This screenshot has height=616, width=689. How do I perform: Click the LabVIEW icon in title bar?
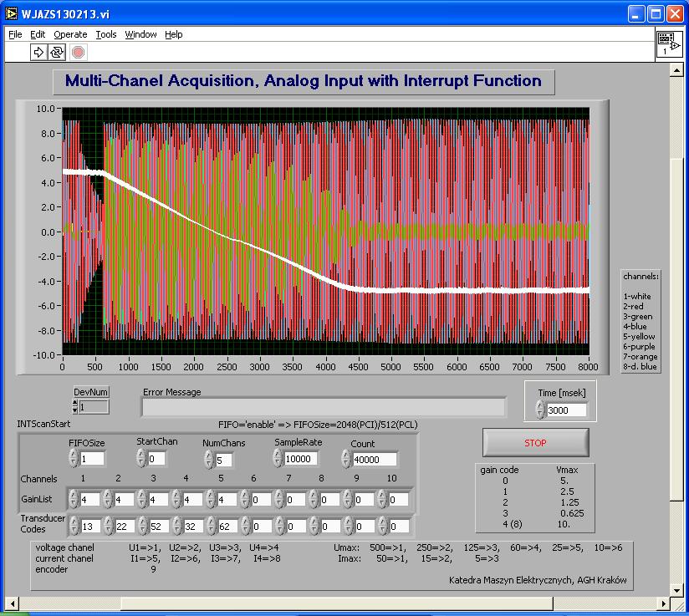[x=12, y=13]
